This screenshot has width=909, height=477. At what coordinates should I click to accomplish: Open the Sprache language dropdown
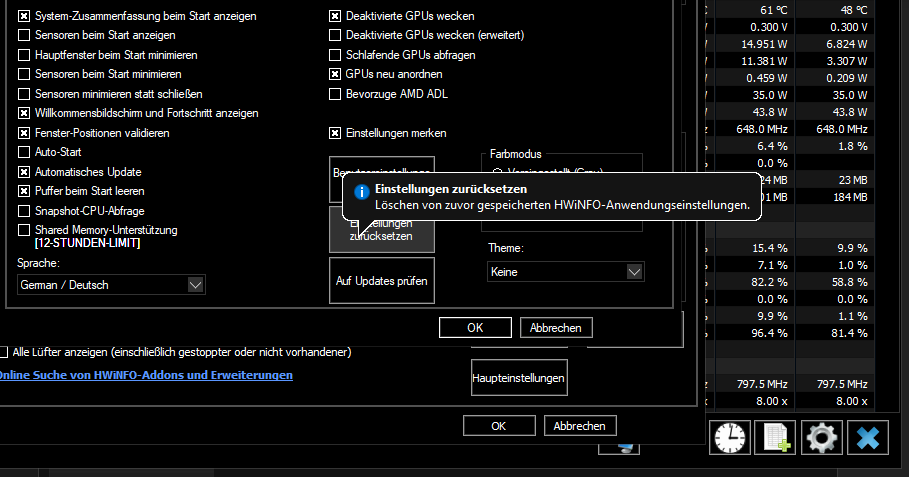[x=111, y=285]
